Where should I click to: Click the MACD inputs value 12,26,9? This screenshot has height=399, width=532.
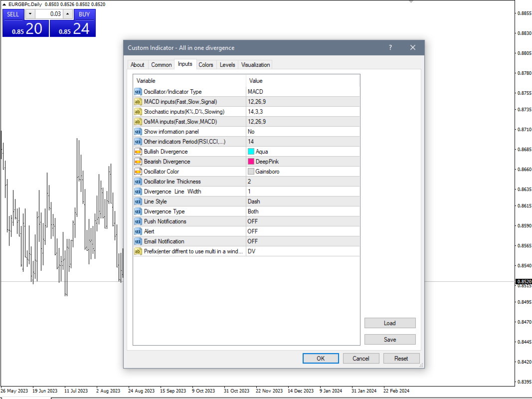(303, 102)
